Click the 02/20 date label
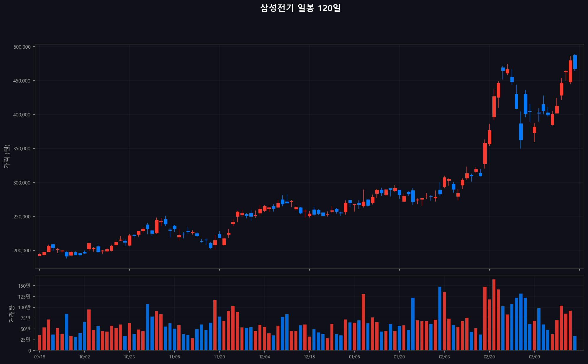The height and width of the screenshot is (364, 588). [x=489, y=357]
